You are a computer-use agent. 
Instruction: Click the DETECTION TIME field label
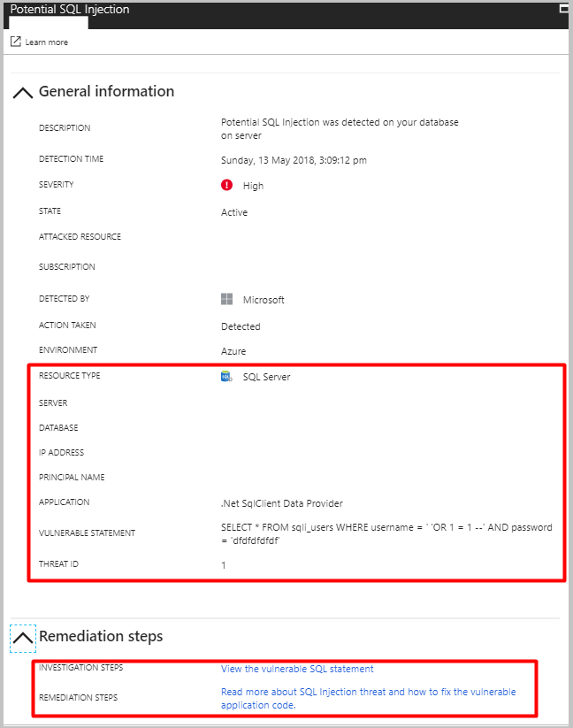[71, 159]
